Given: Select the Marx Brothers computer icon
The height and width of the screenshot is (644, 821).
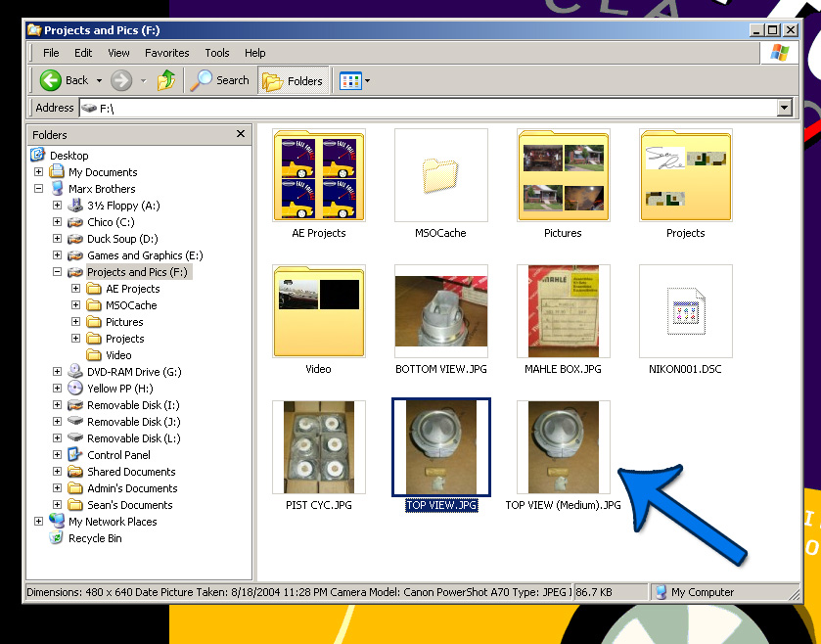Looking at the screenshot, I should pos(58,189).
